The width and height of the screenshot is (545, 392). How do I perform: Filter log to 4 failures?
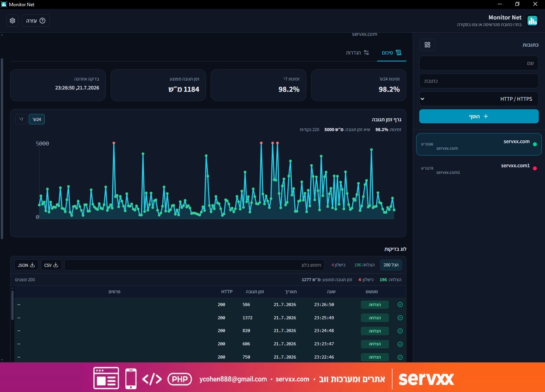click(x=338, y=265)
